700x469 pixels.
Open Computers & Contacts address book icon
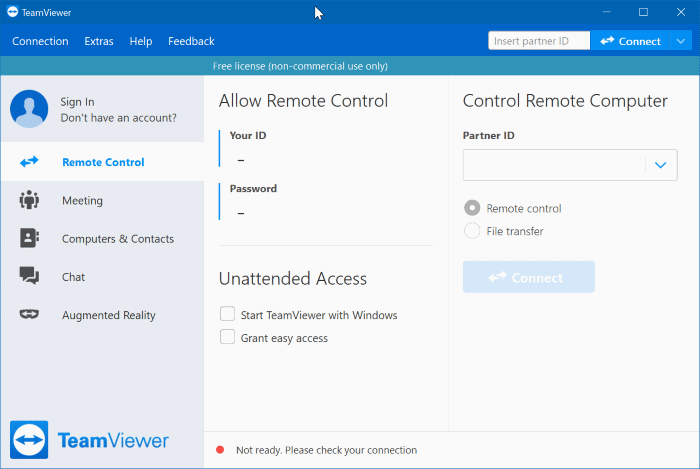click(x=29, y=238)
